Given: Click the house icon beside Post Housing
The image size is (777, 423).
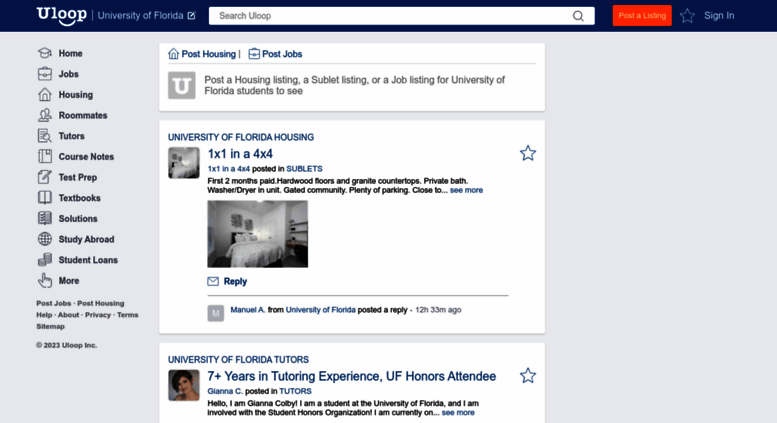Looking at the screenshot, I should click(173, 53).
